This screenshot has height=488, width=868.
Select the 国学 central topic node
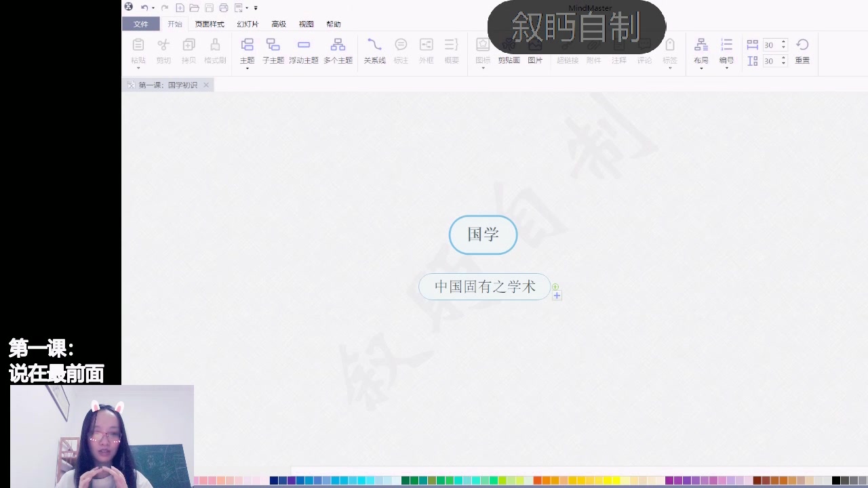tap(483, 235)
